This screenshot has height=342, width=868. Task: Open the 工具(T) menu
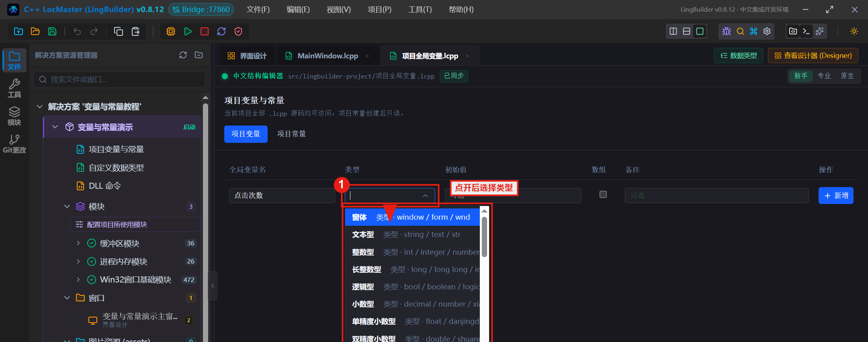click(420, 10)
